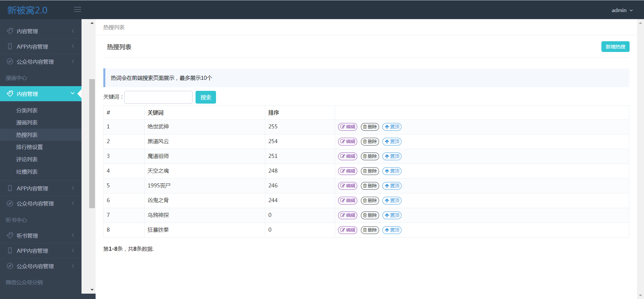Expand the top 公众号内容管理 menu above 漫画中心
644x299 pixels.
pyautogui.click(x=41, y=62)
